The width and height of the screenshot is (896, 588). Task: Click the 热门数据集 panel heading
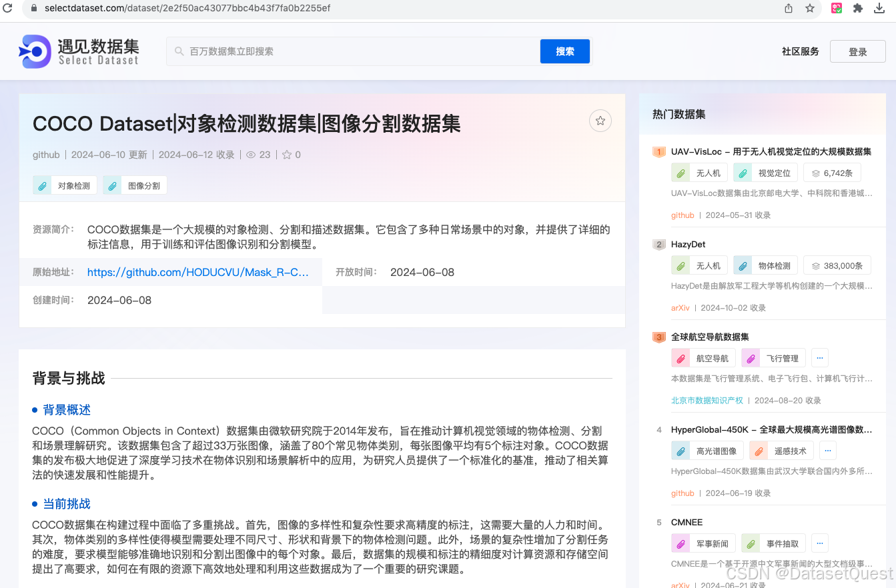click(679, 114)
